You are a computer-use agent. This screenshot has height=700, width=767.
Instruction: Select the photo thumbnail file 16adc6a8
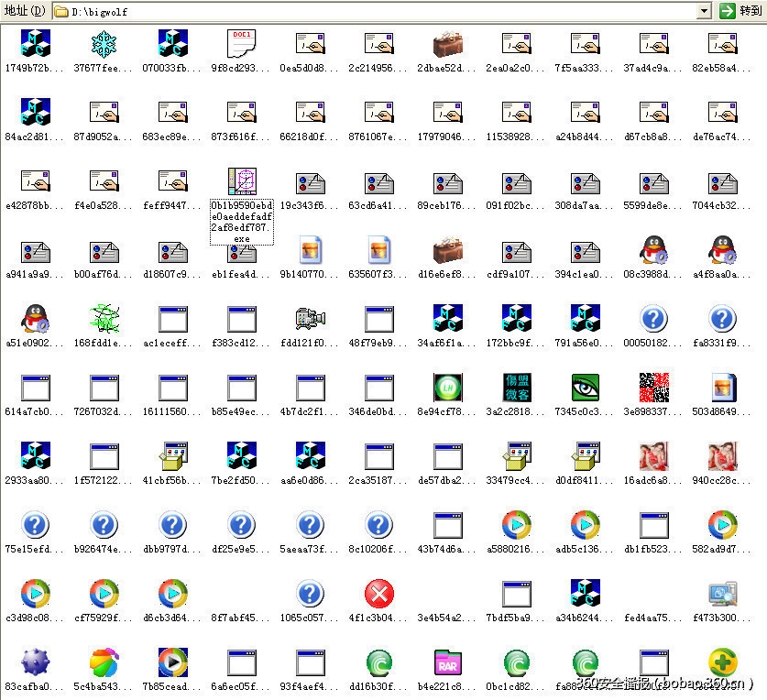coord(653,455)
